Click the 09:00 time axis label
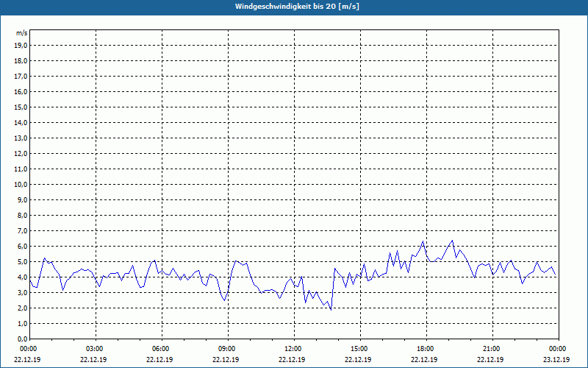 [227, 349]
